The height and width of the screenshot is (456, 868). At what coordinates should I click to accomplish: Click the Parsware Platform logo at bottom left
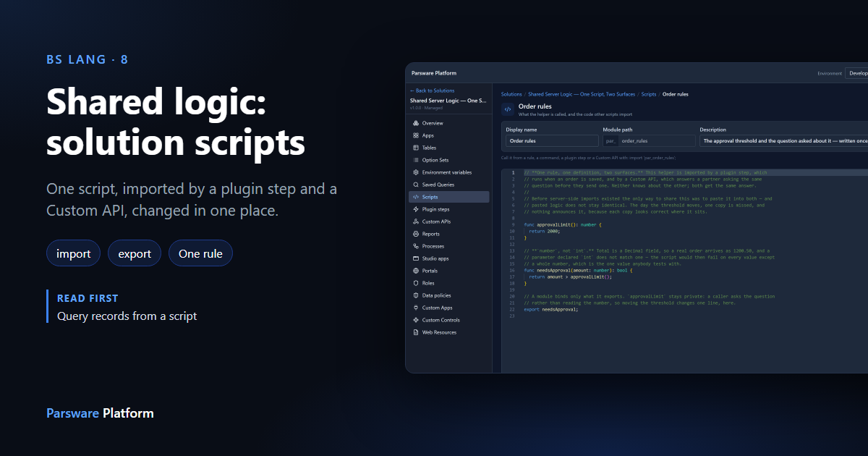pos(100,413)
